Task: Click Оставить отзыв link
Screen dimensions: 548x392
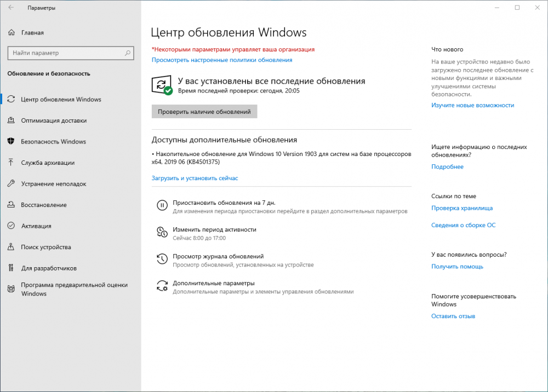Action: pyautogui.click(x=453, y=316)
